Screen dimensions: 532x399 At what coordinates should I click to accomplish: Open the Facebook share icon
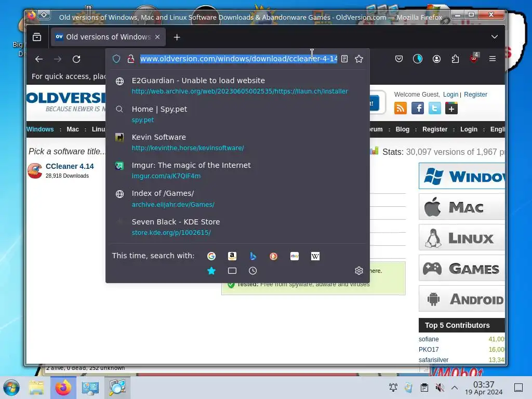click(x=418, y=108)
